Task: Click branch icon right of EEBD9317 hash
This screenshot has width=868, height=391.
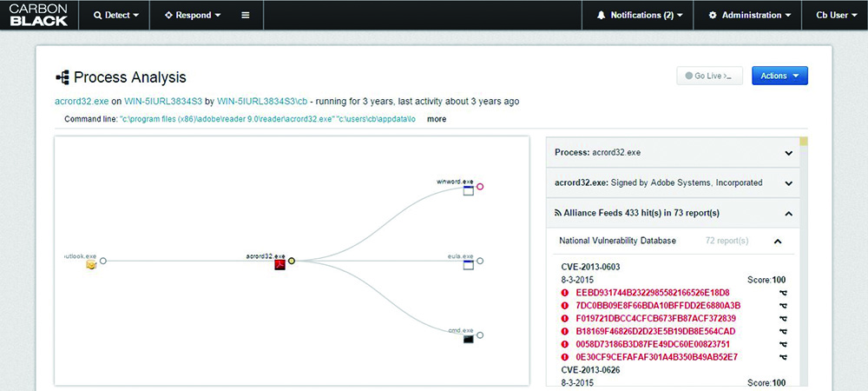Action: [783, 293]
